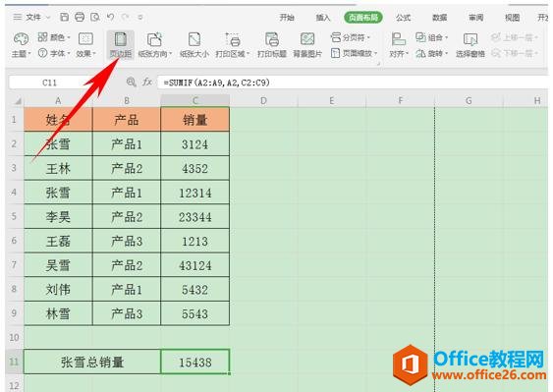Click the 打印标题 print titles icon
The height and width of the screenshot is (392, 553).
[x=272, y=39]
